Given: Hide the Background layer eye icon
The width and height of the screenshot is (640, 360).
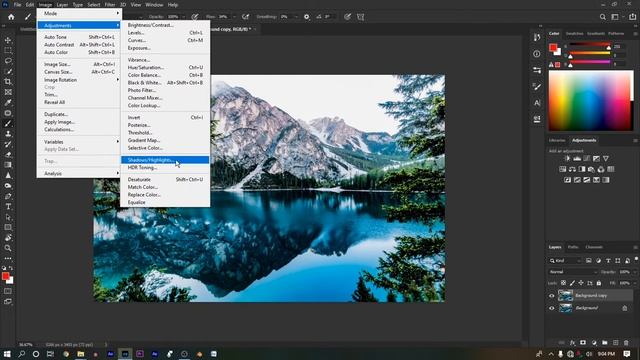Looking at the screenshot, I should pyautogui.click(x=552, y=308).
